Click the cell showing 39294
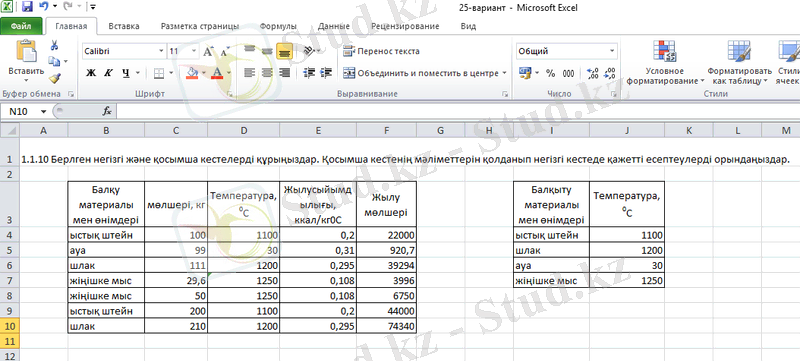Screen dimensions: 800x361 tap(386, 266)
